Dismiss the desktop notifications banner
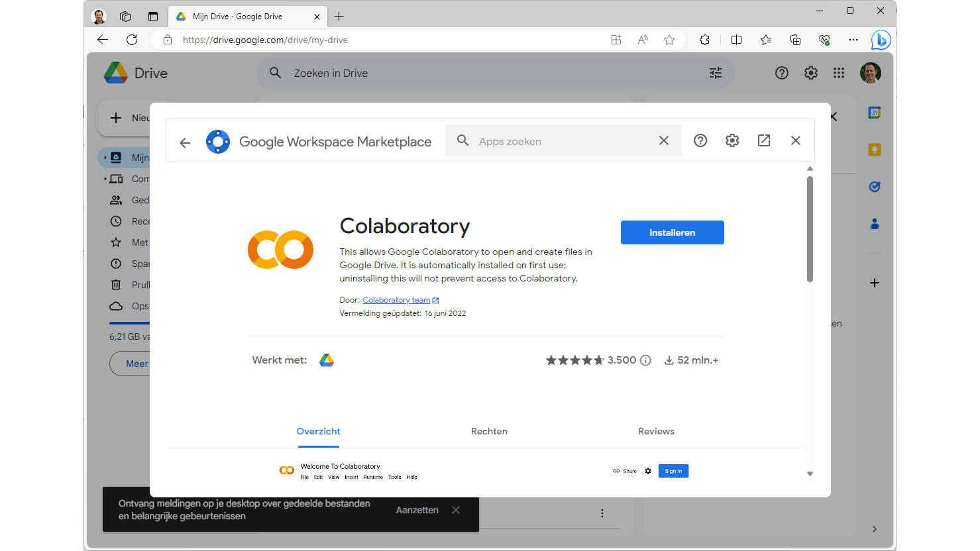This screenshot has height=551, width=980. [x=456, y=510]
